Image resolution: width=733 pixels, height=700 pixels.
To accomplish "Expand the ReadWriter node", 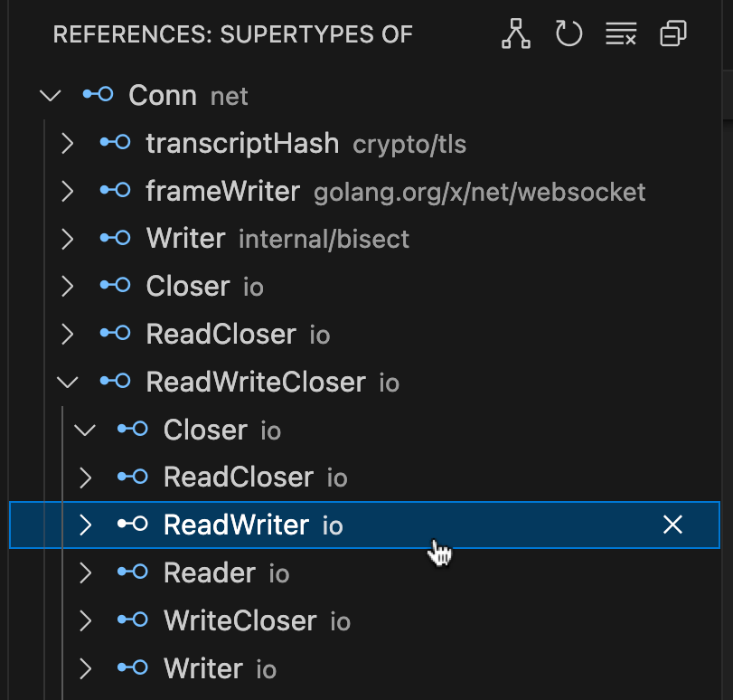I will point(84,525).
